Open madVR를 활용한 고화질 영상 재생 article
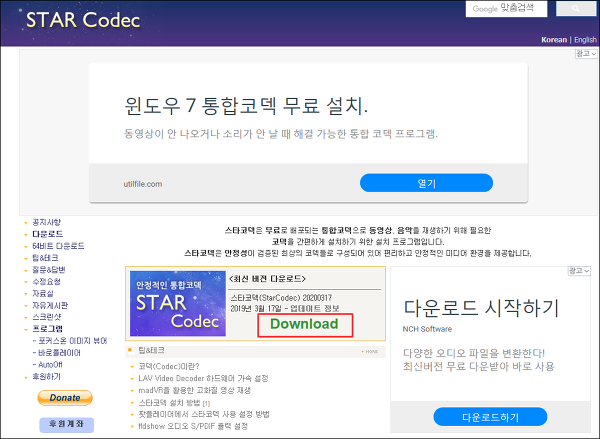This screenshot has width=600, height=439. 194,390
